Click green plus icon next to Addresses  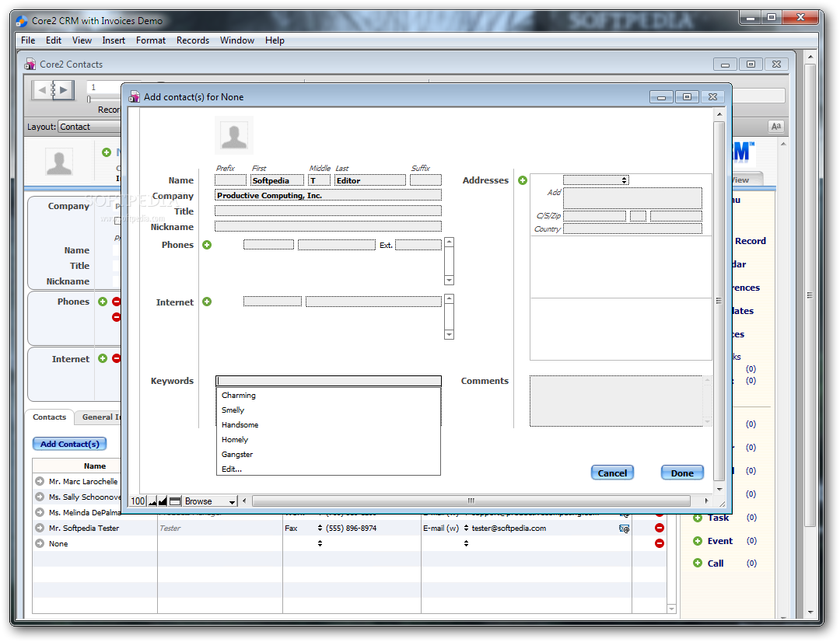[523, 180]
